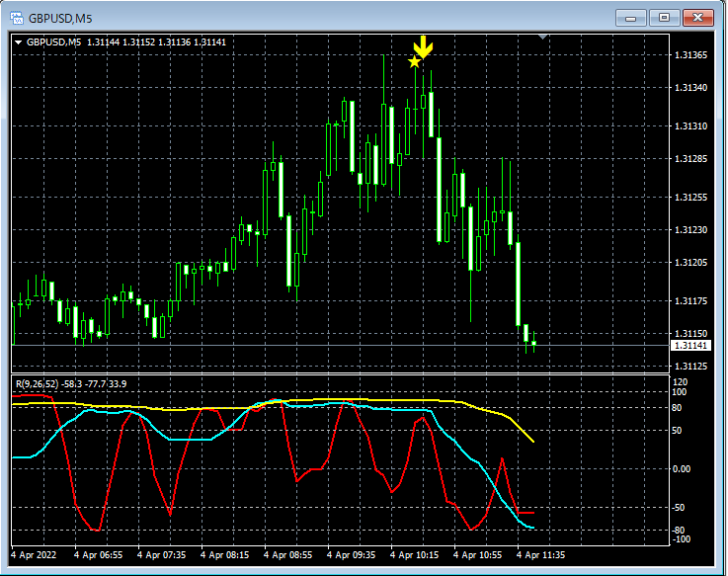This screenshot has width=728, height=576.
Task: Click the price level 1.31230 on scale
Action: (x=690, y=230)
